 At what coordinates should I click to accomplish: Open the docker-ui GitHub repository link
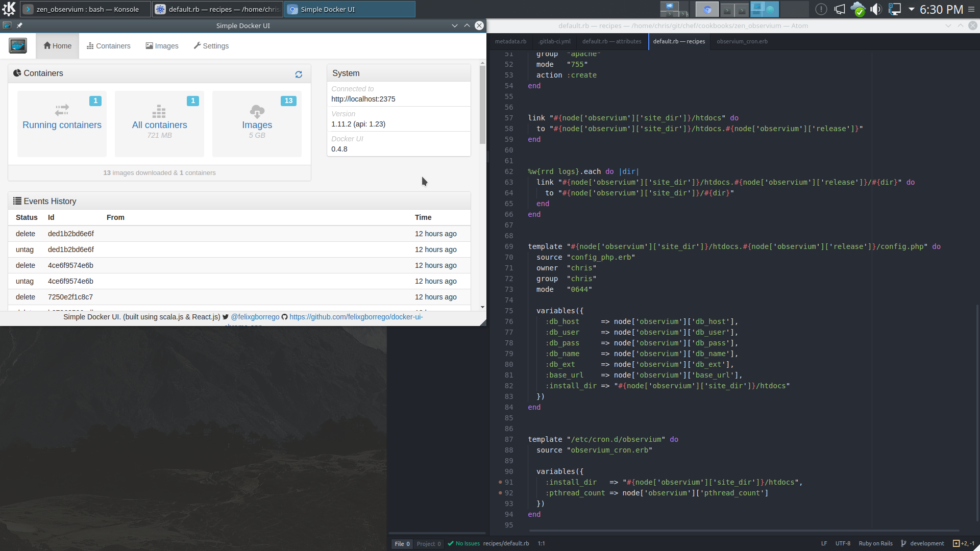[x=356, y=317]
